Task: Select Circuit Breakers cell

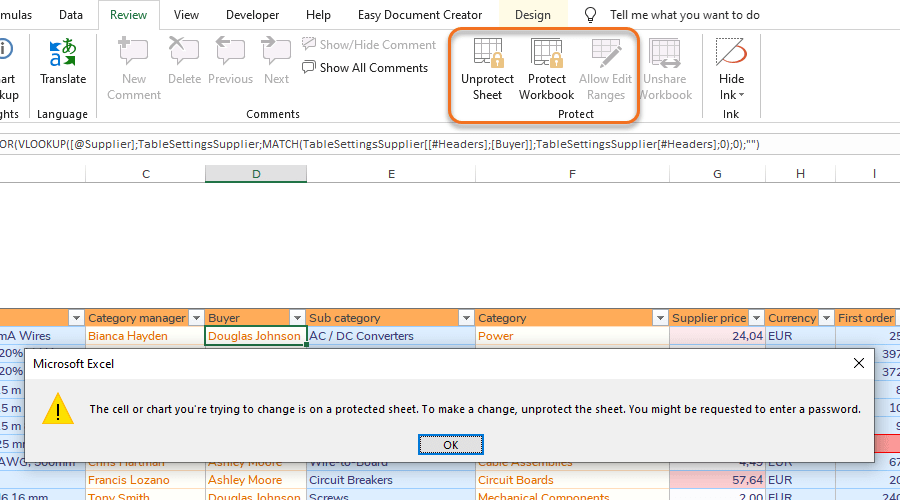Action: [x=391, y=480]
